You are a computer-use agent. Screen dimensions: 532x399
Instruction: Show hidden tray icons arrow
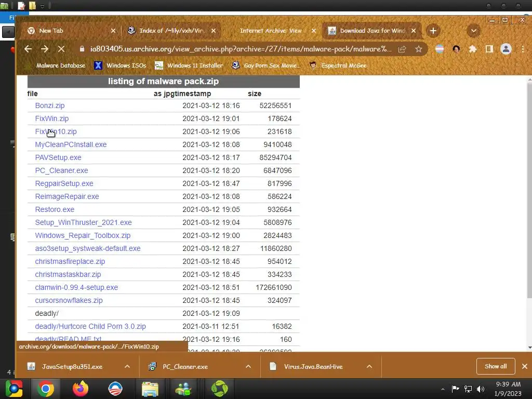443,389
